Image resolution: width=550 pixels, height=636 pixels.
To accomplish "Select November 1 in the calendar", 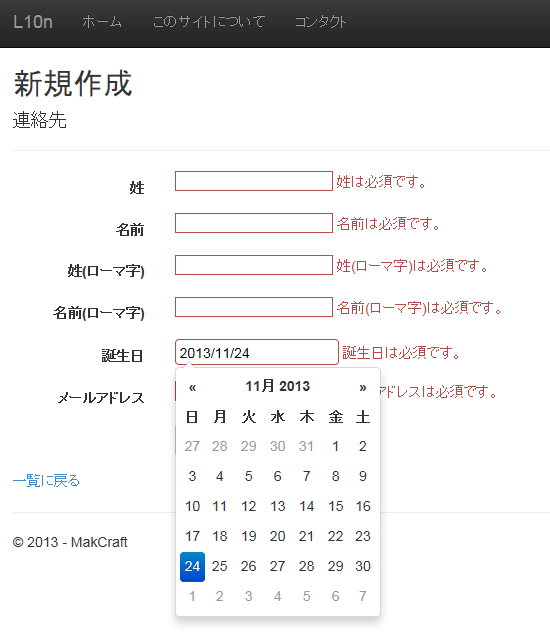I will pos(335,446).
